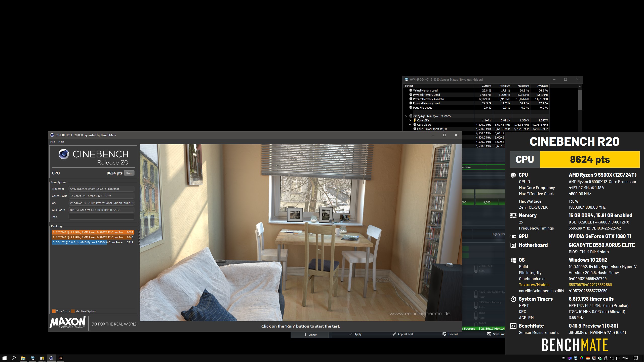Open the About tab in the tuning utility
The height and width of the screenshot is (362, 644).
coord(310,335)
